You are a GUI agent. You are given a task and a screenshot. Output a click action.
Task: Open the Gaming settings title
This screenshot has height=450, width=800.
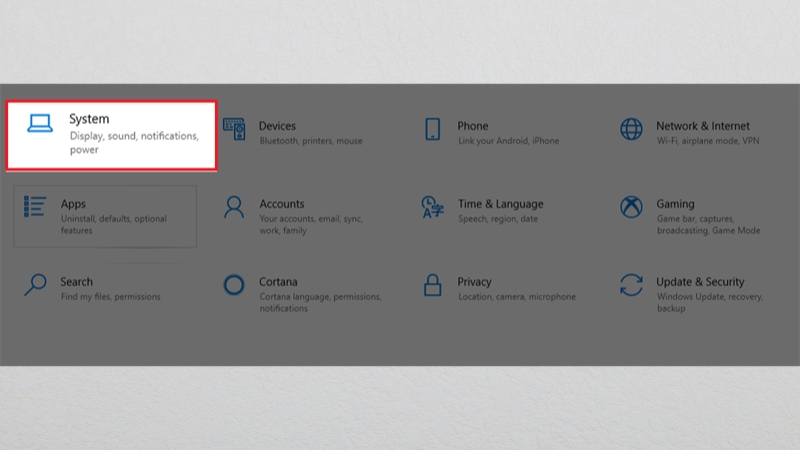[675, 204]
